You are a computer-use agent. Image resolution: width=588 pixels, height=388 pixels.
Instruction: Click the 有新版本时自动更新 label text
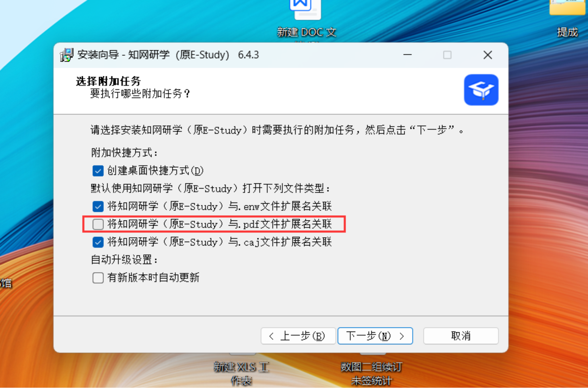[153, 277]
